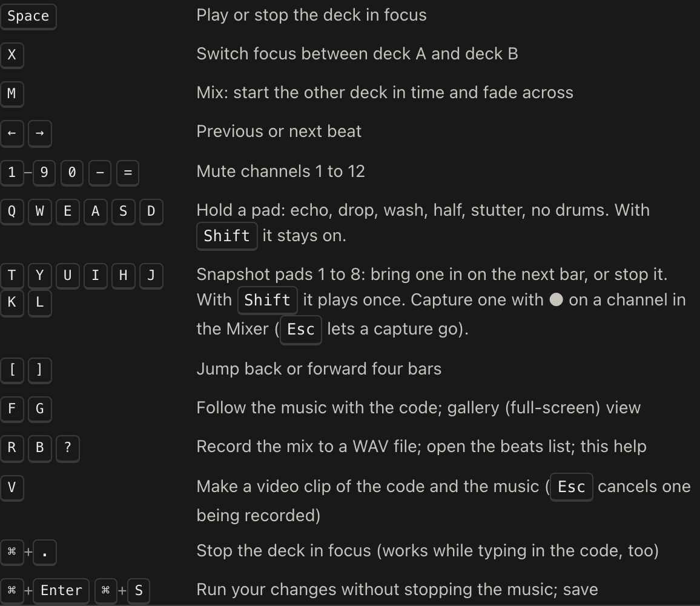Click 'Mute channels 1 to 12' text

tap(281, 171)
